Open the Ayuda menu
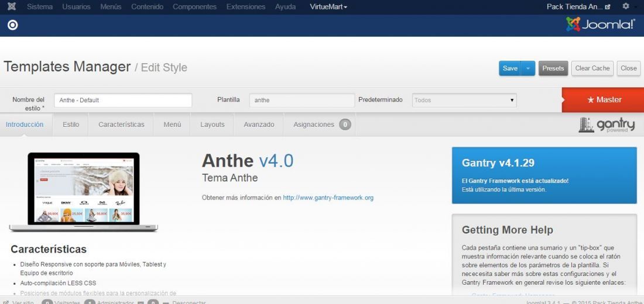The width and height of the screenshot is (644, 304). pyautogui.click(x=286, y=6)
